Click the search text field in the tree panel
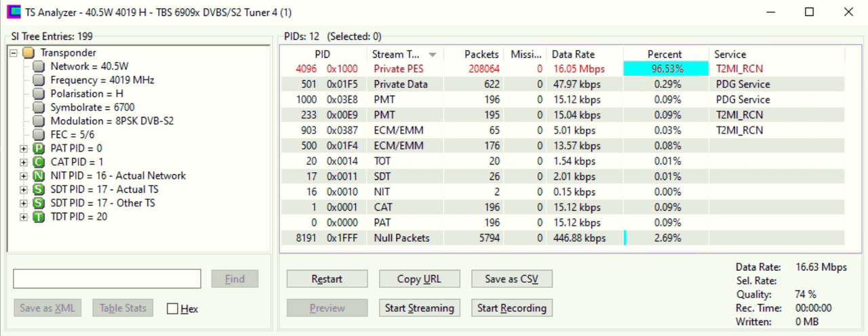 tap(107, 279)
